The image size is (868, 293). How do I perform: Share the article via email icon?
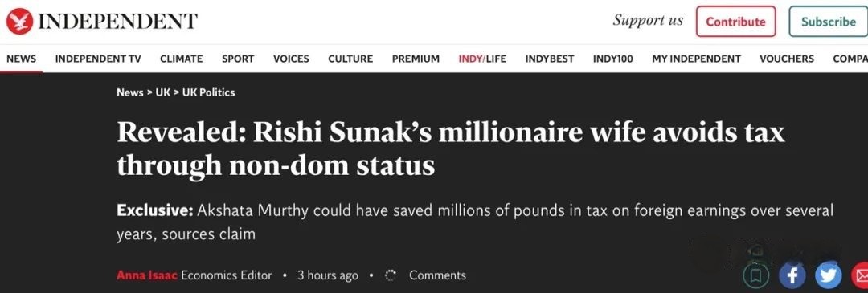click(x=860, y=275)
